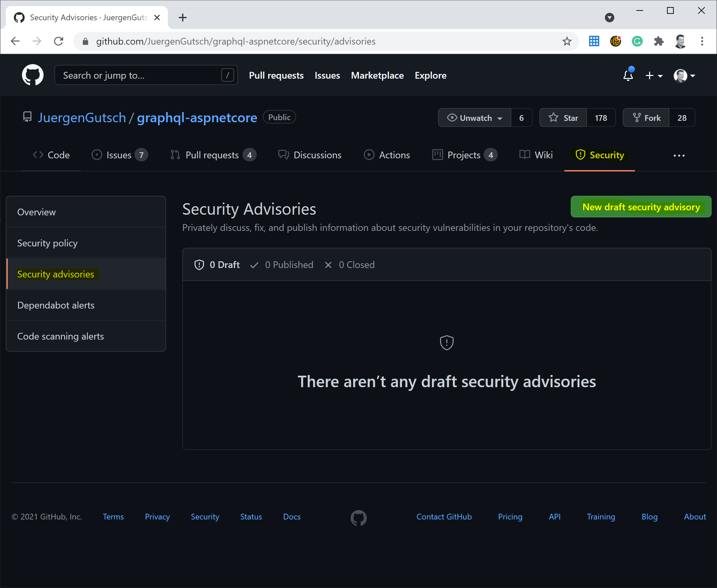Open the API footer link

(554, 516)
